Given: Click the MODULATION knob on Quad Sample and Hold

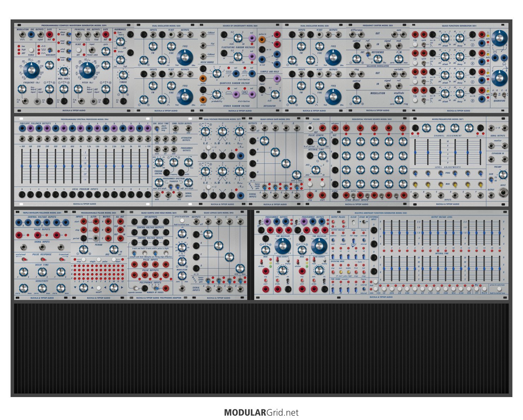Looking at the screenshot, I should pyautogui.click(x=182, y=275).
